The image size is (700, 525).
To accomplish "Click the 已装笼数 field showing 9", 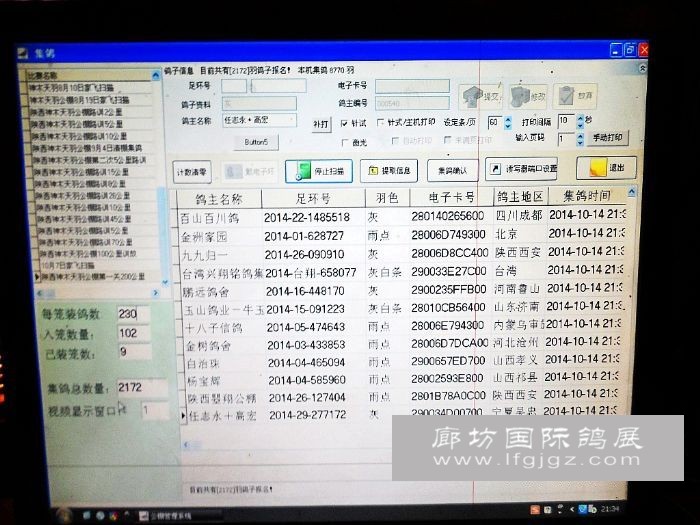I will [x=135, y=352].
